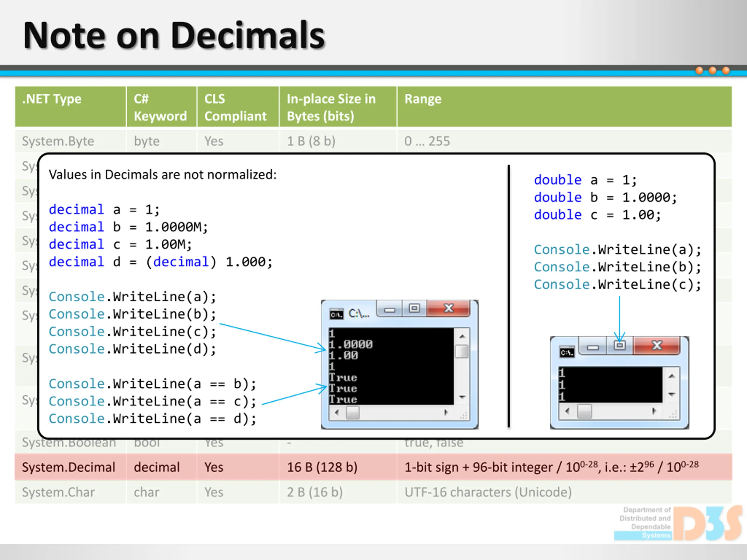Click left arrow of right console horizontal scrollbar

click(567, 411)
